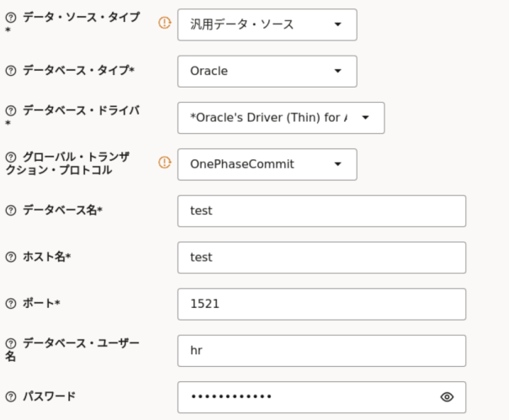The width and height of the screenshot is (509, 420).
Task: Expand the OnePhaseCommit protocol dropdown
Action: pyautogui.click(x=267, y=164)
